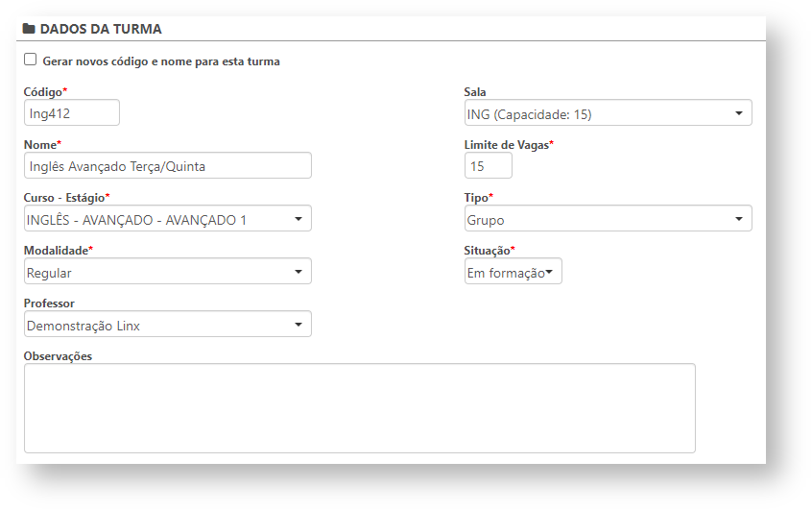
Task: Expand the Tipo dropdown showing Grupo
Action: click(608, 219)
